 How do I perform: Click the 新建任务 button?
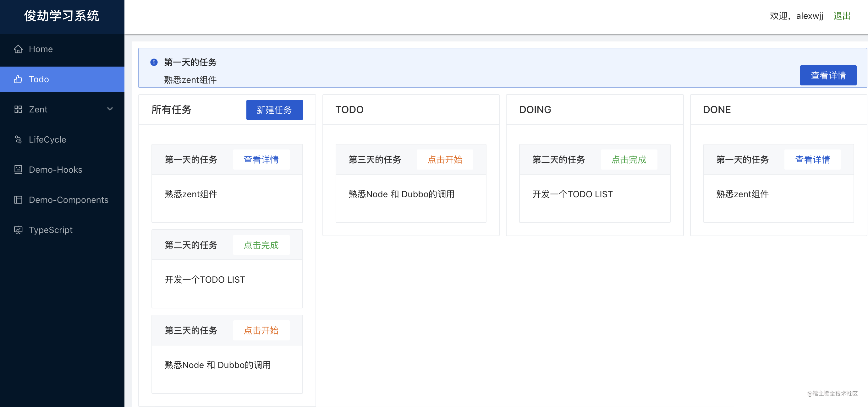coord(274,110)
